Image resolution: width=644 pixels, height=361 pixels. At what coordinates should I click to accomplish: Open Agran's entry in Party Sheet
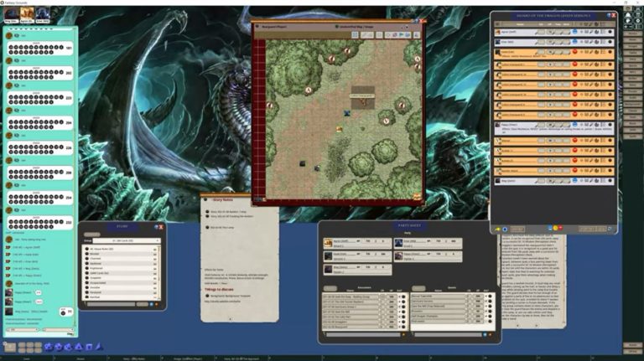[x=357, y=243]
